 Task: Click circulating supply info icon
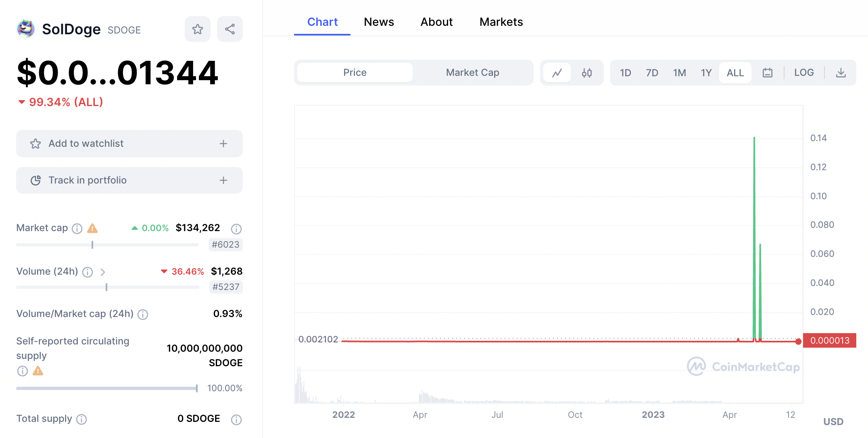(x=23, y=371)
